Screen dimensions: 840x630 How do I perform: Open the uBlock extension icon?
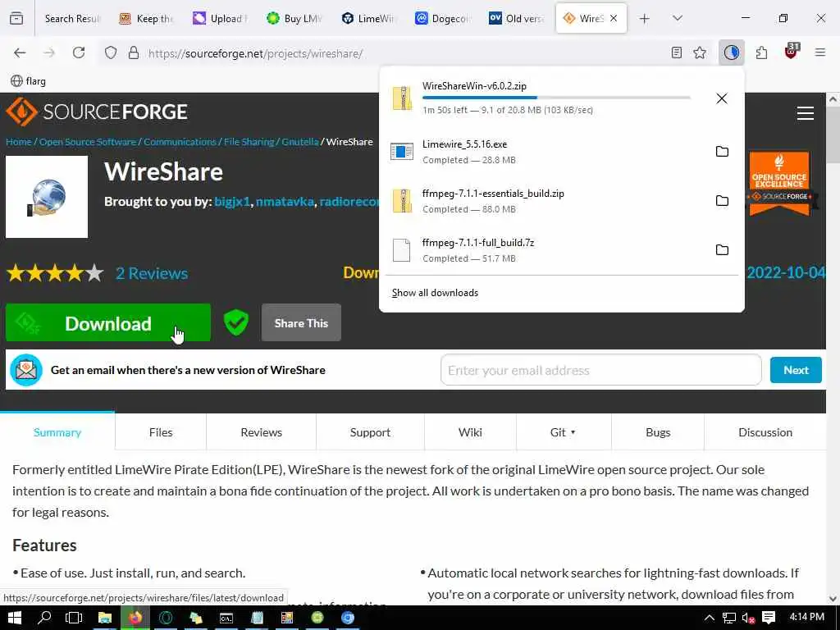(x=792, y=52)
